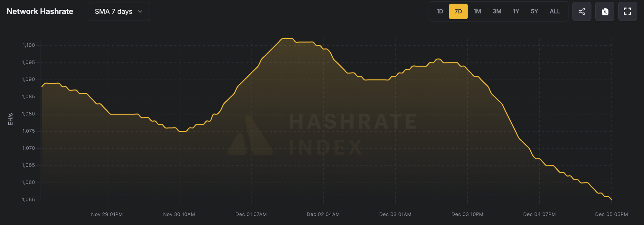This screenshot has width=644, height=225.
Task: Click the 1,070 y-axis label
Action: [x=28, y=148]
